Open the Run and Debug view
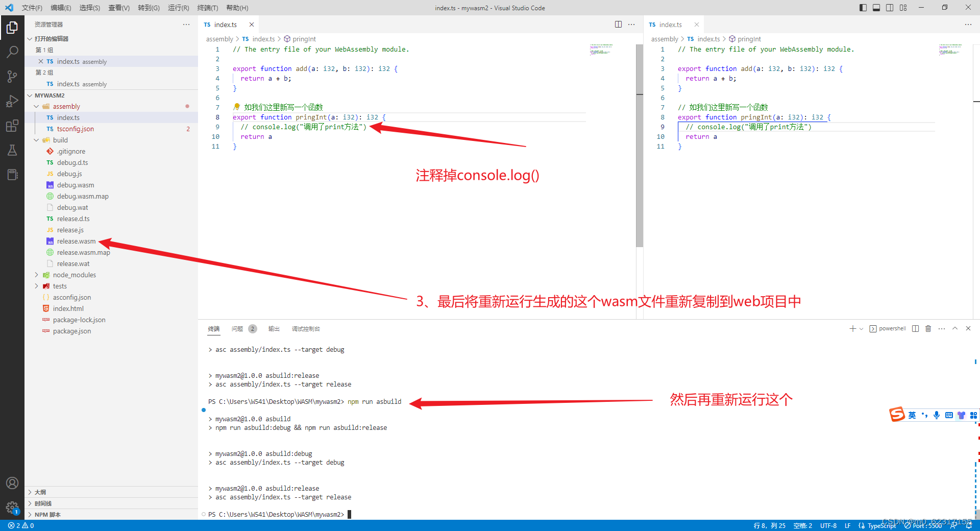The image size is (980, 531). (12, 101)
